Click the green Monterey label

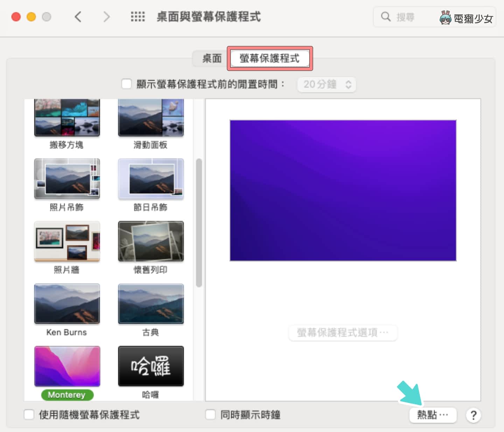pyautogui.click(x=67, y=395)
